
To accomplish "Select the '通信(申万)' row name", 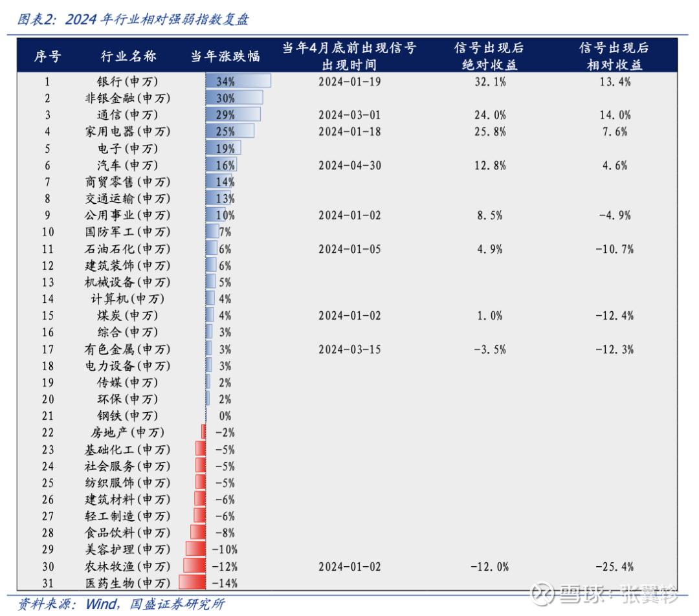I will click(128, 115).
